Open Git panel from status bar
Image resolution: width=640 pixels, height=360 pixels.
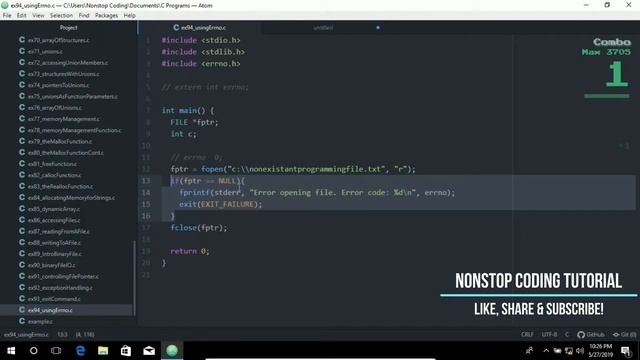pyautogui.click(x=624, y=334)
